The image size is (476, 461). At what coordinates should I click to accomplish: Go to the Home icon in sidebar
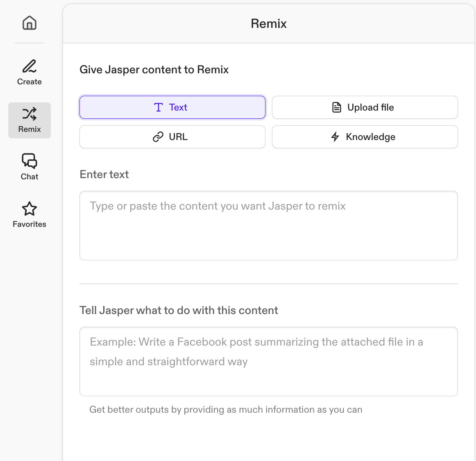tap(29, 23)
